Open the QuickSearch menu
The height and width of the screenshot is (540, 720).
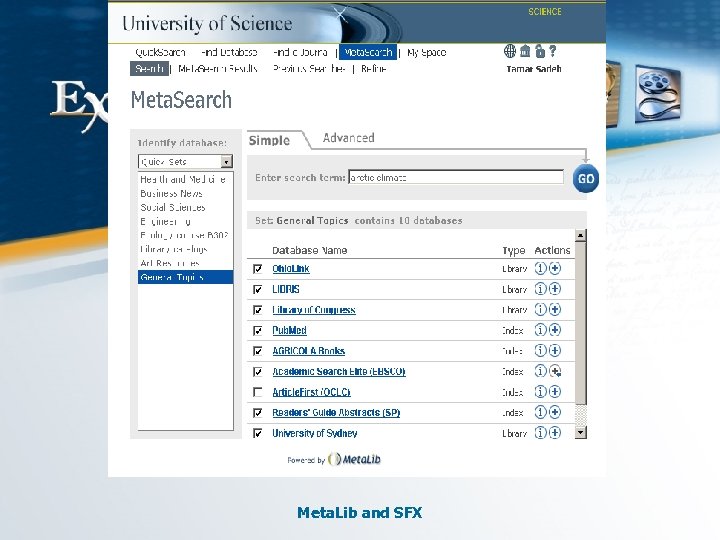(x=160, y=52)
